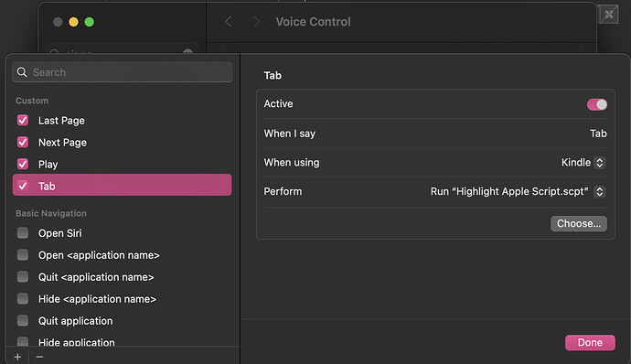Enable the Open Siri command
Viewport: 631px width, 364px height.
coord(23,232)
